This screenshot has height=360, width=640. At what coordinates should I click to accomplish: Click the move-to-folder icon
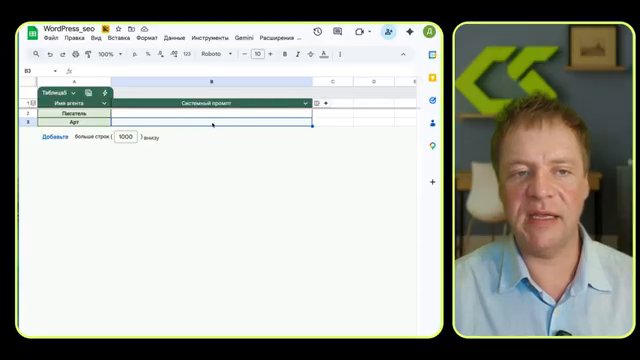[x=131, y=29]
